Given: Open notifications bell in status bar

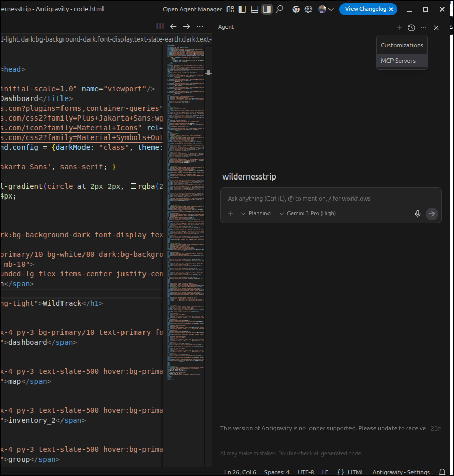Looking at the screenshot, I should 442,472.
